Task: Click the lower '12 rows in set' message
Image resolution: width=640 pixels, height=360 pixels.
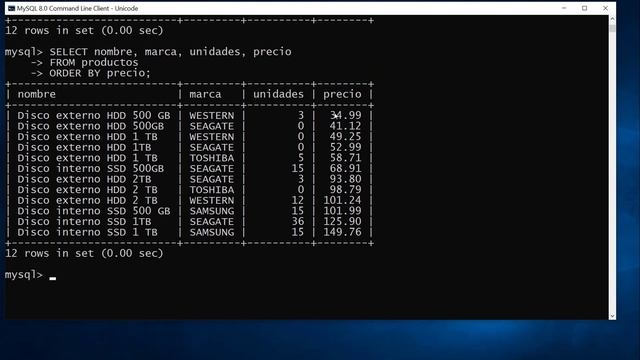Action: pyautogui.click(x=84, y=253)
